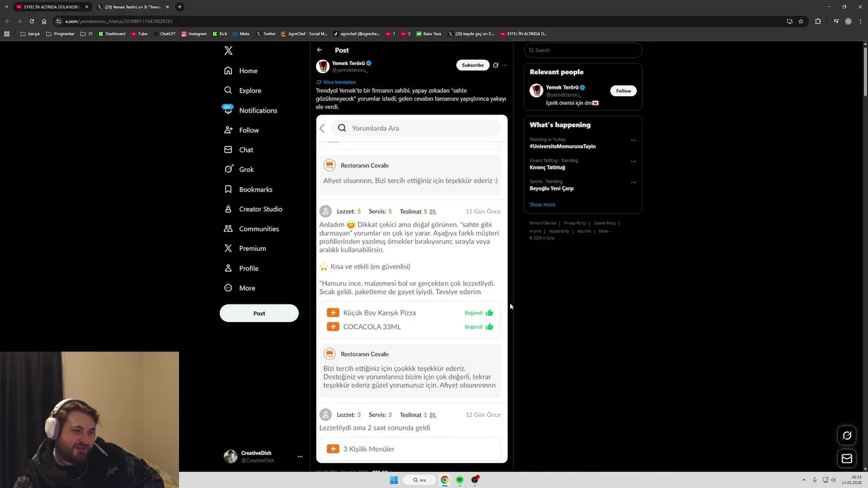Open Bookmarks in sidebar
868x488 pixels.
[x=248, y=189]
